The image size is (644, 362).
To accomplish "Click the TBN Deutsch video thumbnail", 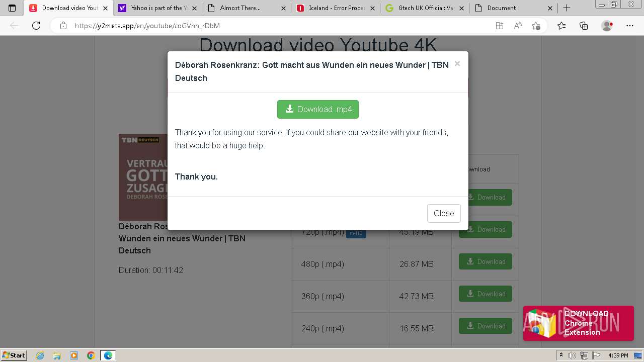I will [143, 177].
